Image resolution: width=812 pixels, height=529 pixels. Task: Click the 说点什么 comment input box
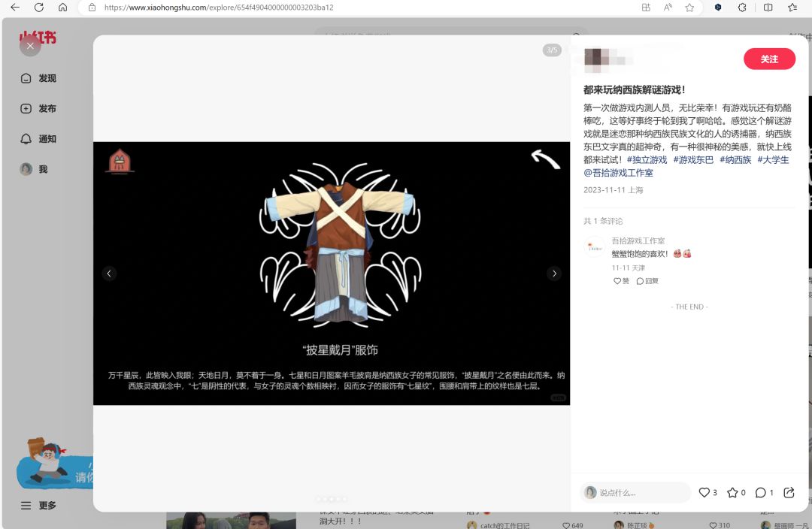pos(636,492)
